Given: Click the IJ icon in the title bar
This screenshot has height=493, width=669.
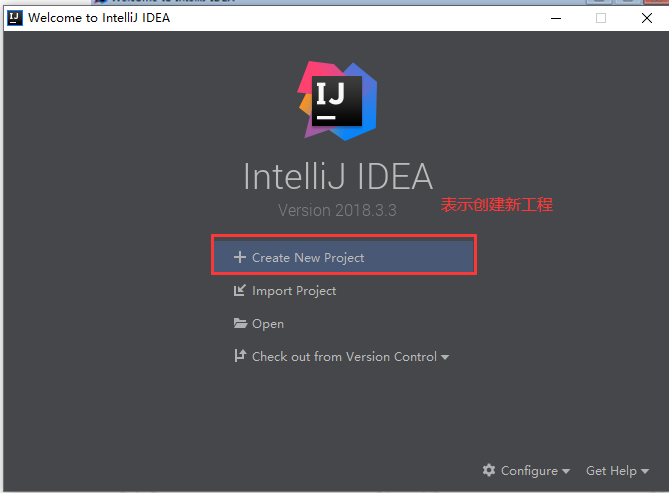Looking at the screenshot, I should [x=15, y=18].
